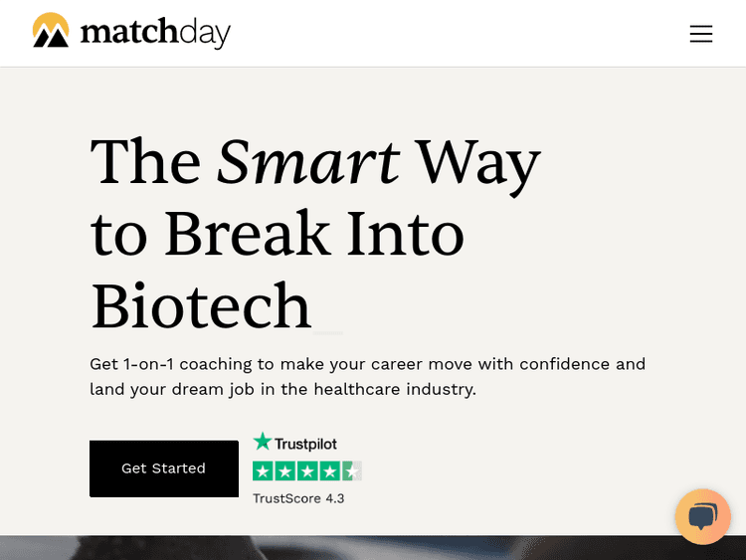Click the "land your dream job" text line

(282, 389)
